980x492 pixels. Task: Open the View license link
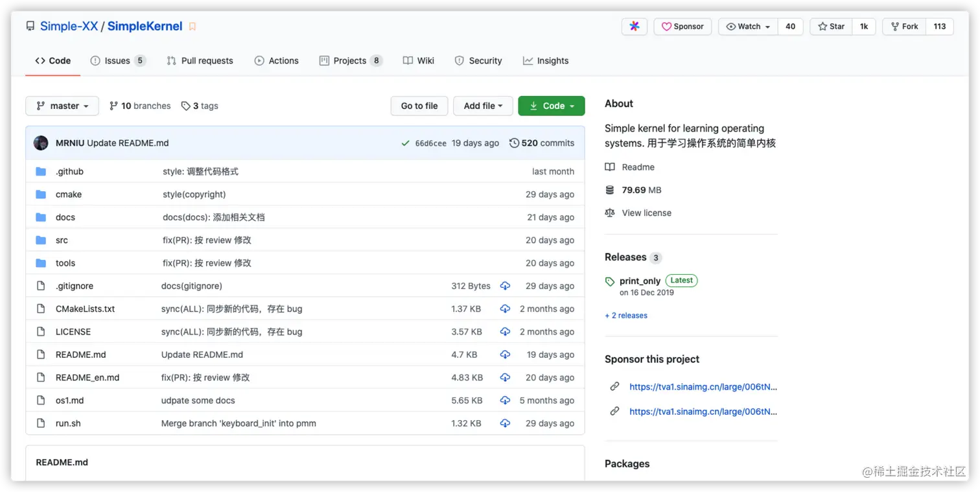pos(646,213)
